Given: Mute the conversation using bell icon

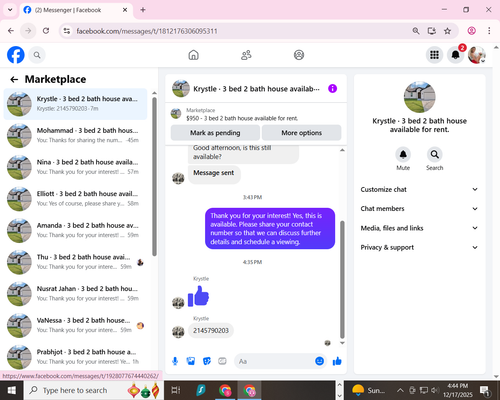Looking at the screenshot, I should click(x=403, y=154).
